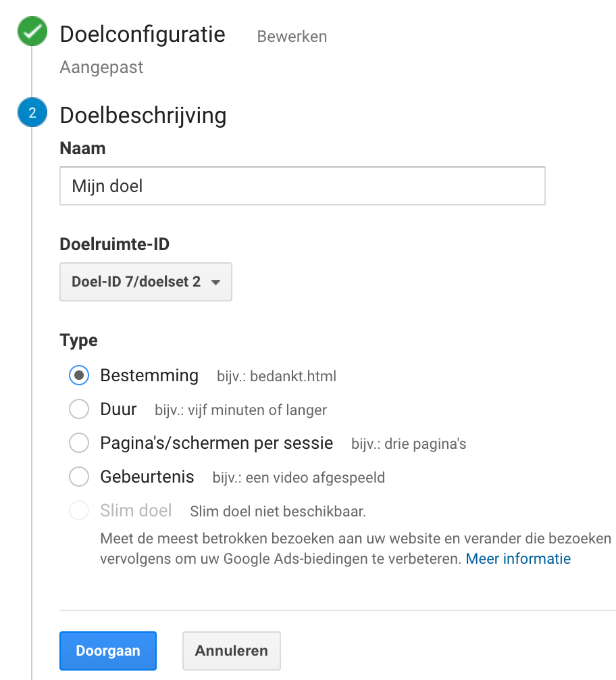This screenshot has width=616, height=680.
Task: Click the disabled Slim doel radio button
Action: pyautogui.click(x=79, y=511)
